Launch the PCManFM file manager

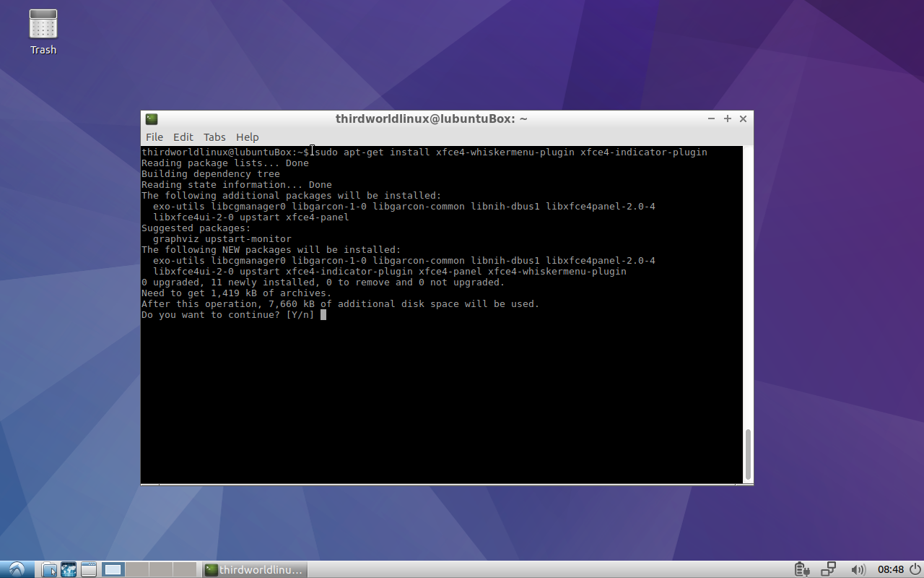tap(48, 569)
